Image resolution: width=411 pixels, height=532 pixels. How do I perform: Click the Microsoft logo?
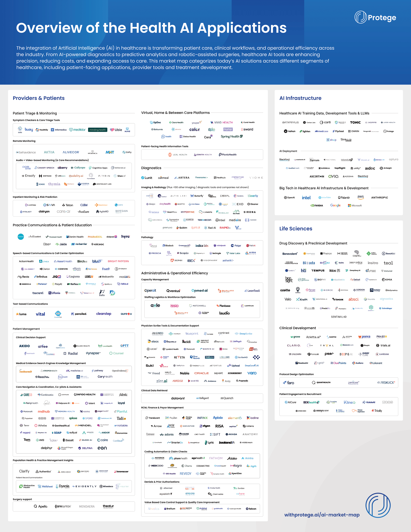[x=355, y=206]
